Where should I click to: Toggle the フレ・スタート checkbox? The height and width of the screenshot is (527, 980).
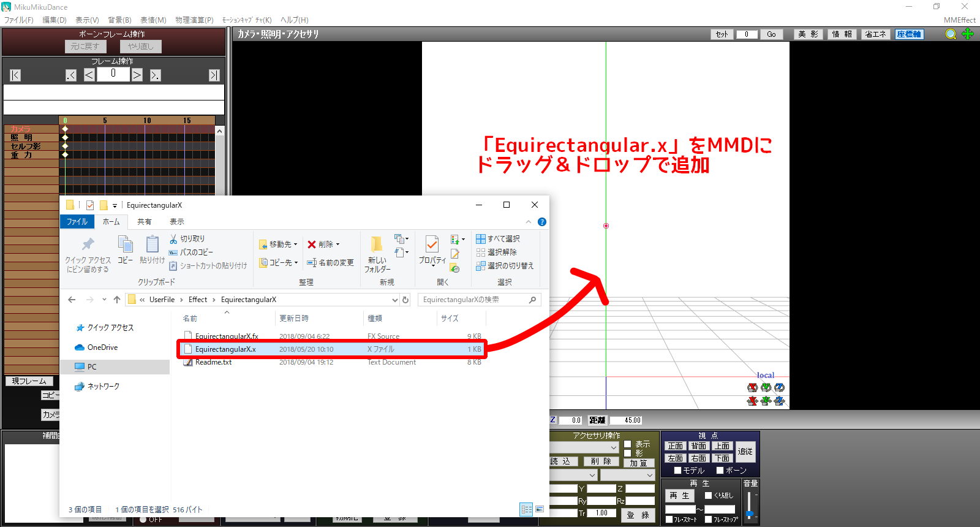tap(669, 520)
